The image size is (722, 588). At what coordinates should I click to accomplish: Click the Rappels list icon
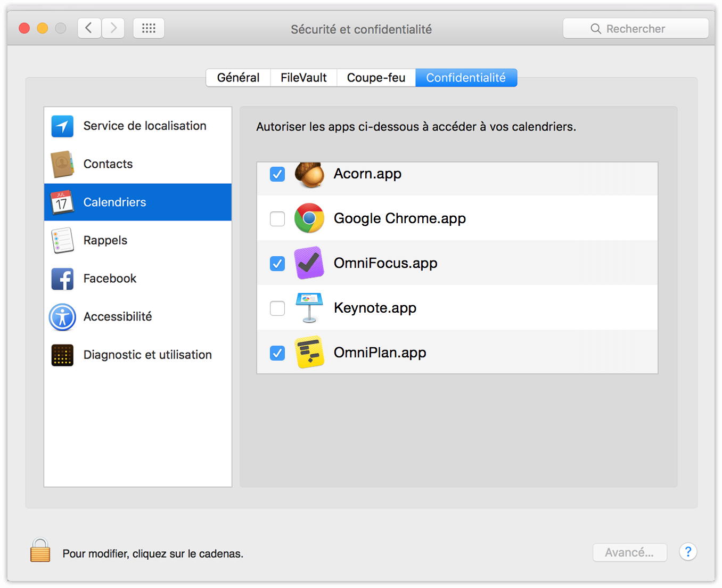pos(62,241)
